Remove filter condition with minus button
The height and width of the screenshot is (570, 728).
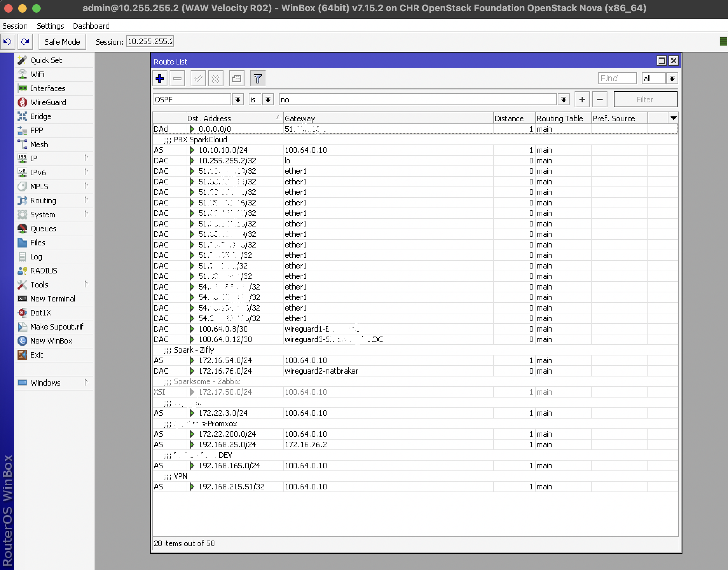click(x=599, y=100)
